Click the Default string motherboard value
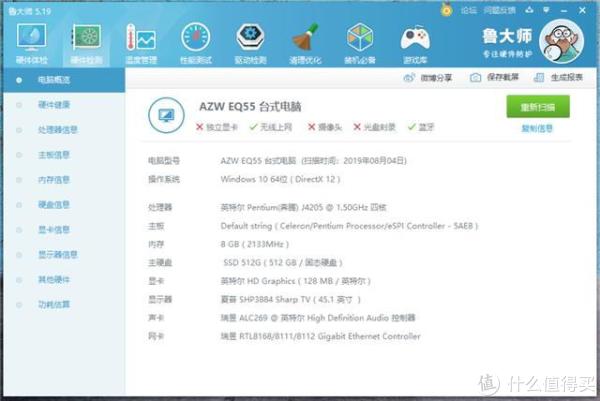Screen dimensions: 600x401 point(349,226)
